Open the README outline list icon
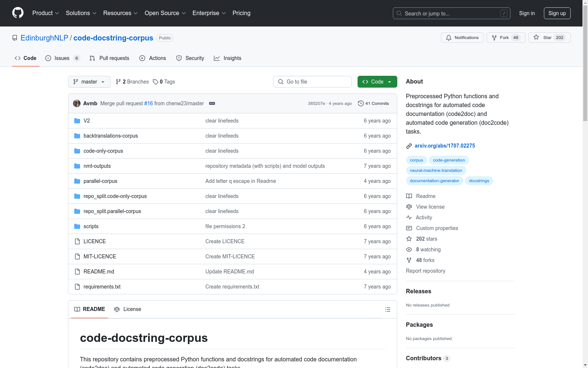The width and height of the screenshot is (588, 368). [388, 309]
